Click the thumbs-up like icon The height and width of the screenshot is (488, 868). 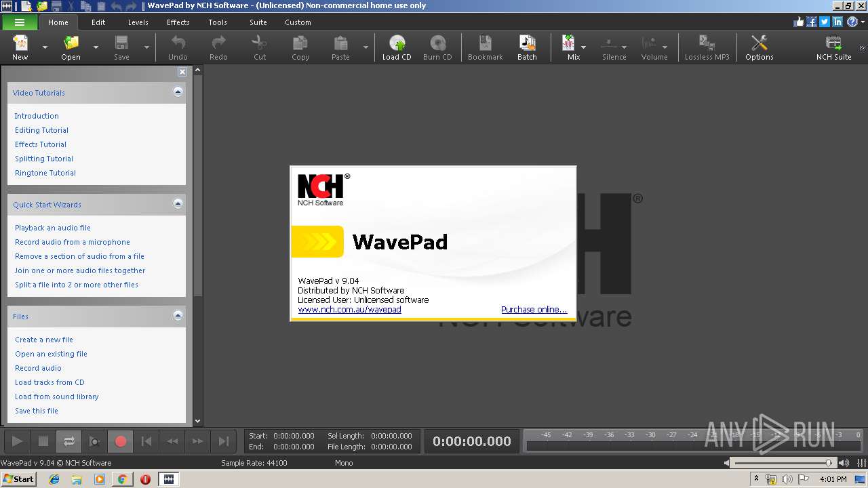pos(799,22)
